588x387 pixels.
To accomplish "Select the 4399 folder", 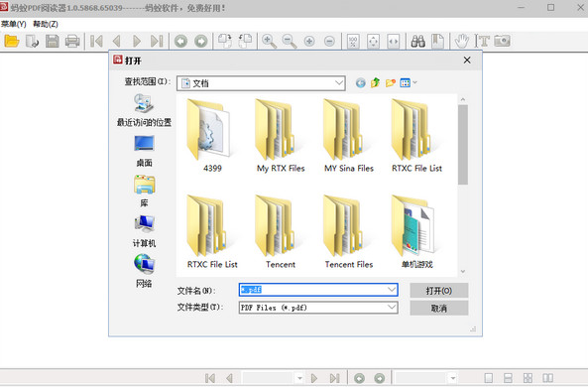I will pos(212,136).
